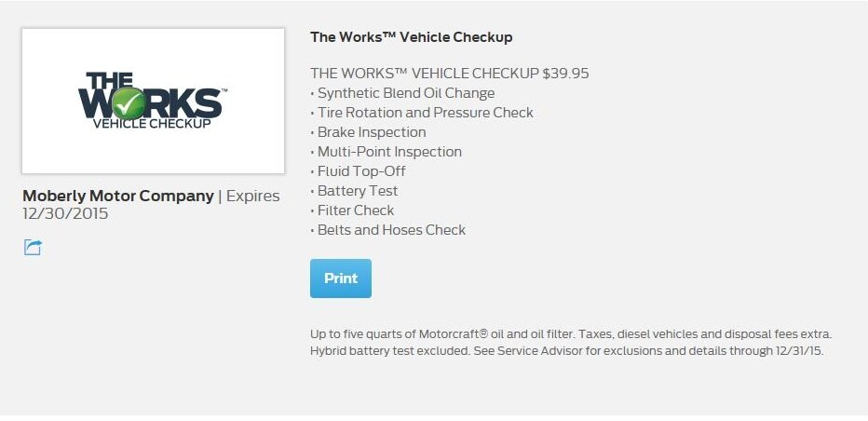
Task: Click the share icon below the dealer name
Action: (x=33, y=247)
